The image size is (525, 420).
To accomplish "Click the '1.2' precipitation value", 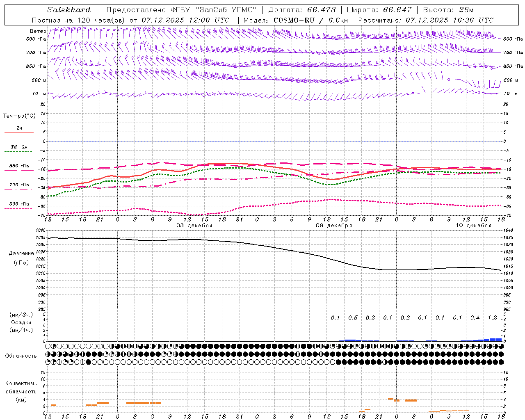I will click(492, 318).
